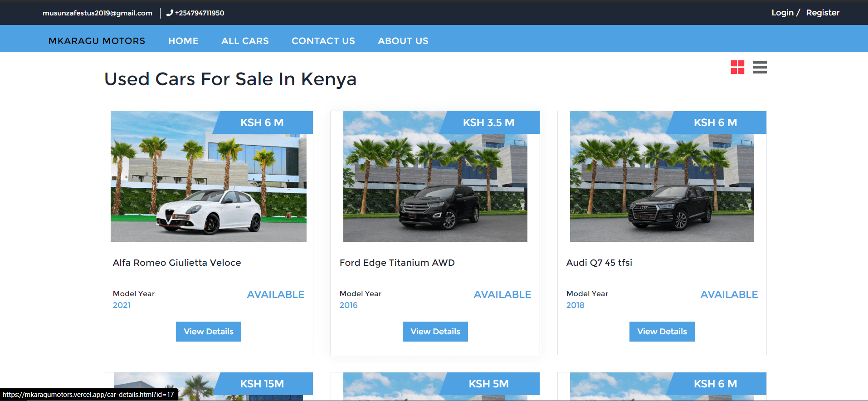The width and height of the screenshot is (868, 401).
Task: Click KSH 3.5 M price tag
Action: tap(489, 122)
